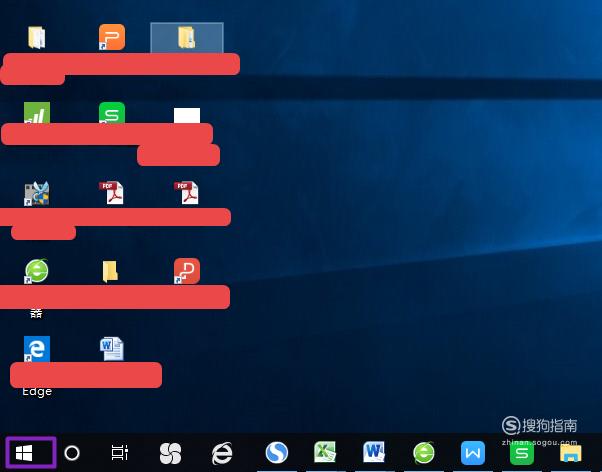Launch the pinwheel fan app on taskbar
This screenshot has width=602, height=472.
(x=170, y=453)
